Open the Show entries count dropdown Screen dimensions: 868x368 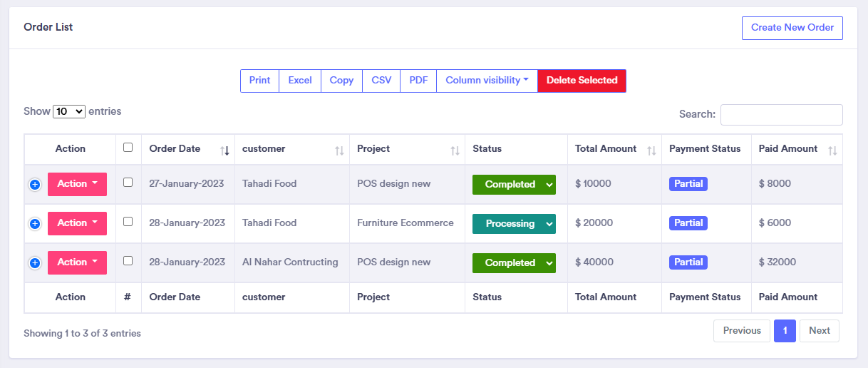(69, 112)
